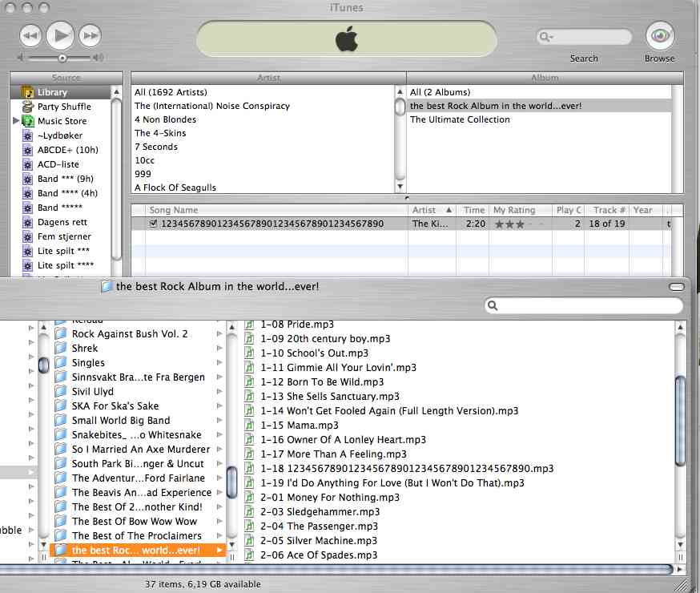Expand the So I Married An Axe Murderer arrow
Viewport: 700px width, 593px height.
pyautogui.click(x=219, y=449)
